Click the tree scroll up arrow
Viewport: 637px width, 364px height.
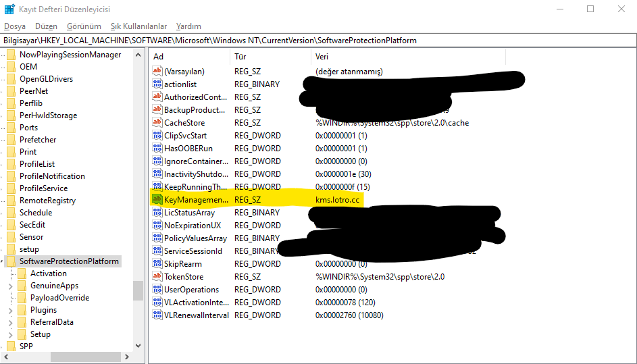point(138,55)
